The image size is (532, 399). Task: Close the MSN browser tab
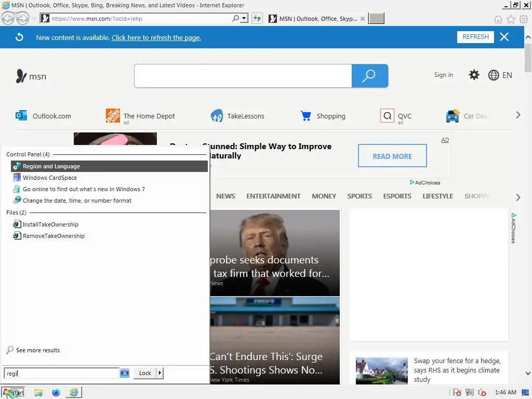click(362, 19)
